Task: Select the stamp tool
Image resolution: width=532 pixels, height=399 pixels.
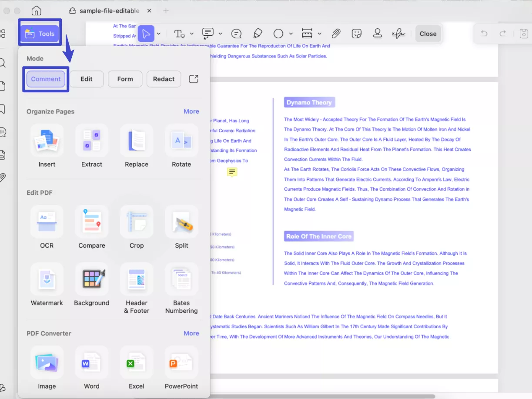Action: coord(377,34)
